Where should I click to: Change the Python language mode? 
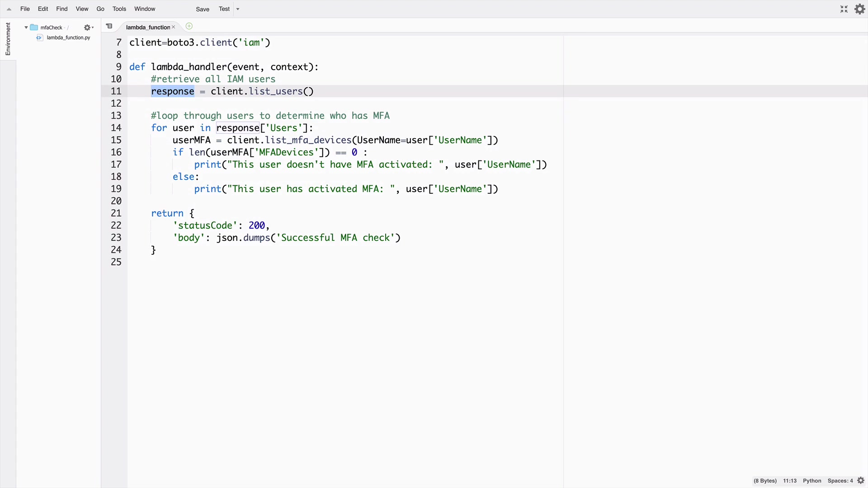point(812,481)
